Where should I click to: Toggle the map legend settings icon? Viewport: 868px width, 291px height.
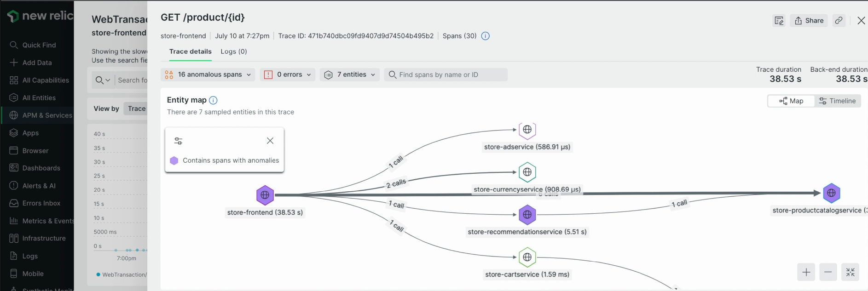[178, 141]
